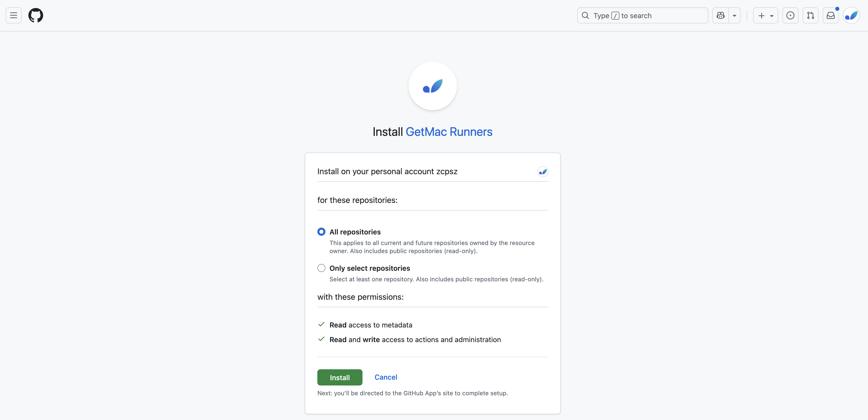The width and height of the screenshot is (868, 420).
Task: Install the GetMac Runners app
Action: (340, 377)
